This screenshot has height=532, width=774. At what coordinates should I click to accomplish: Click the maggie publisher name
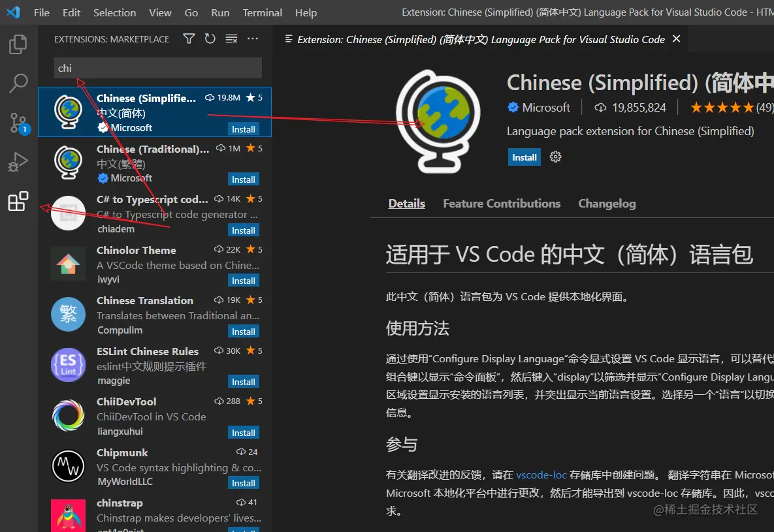(114, 381)
